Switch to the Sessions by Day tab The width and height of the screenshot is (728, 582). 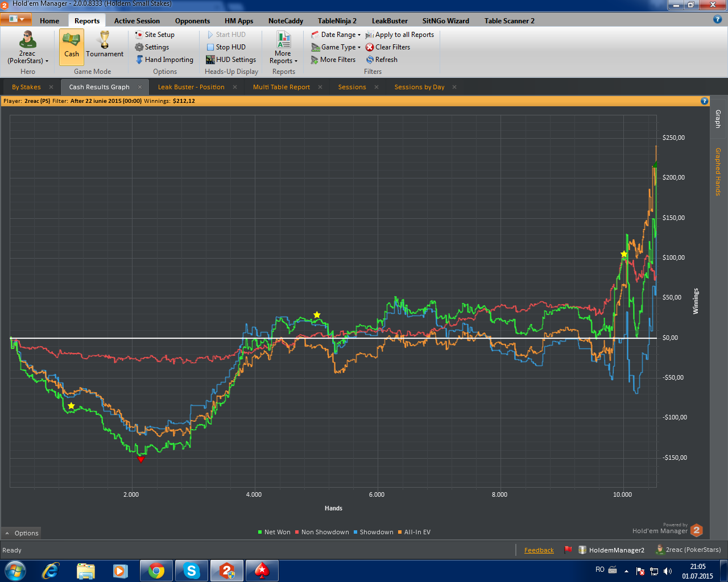[419, 87]
